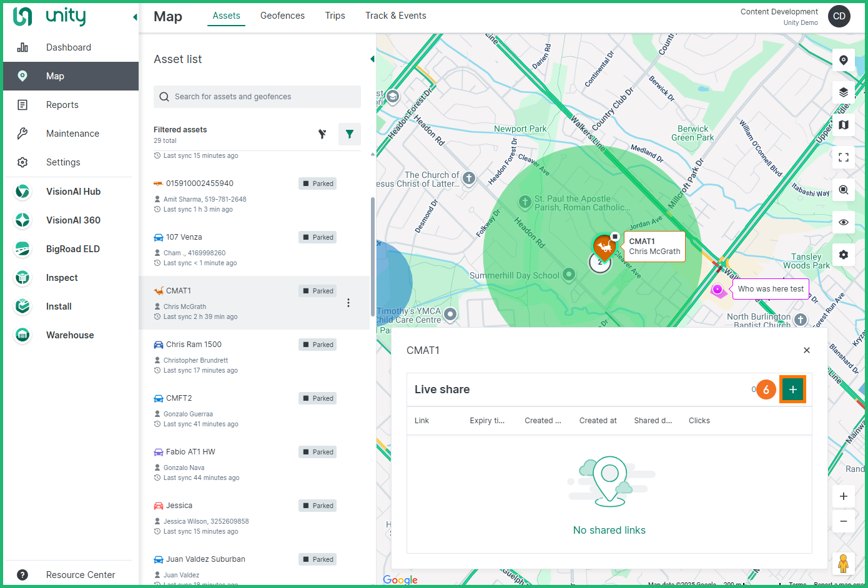This screenshot has width=868, height=588.
Task: Click the map search magnifier icon
Action: [843, 190]
